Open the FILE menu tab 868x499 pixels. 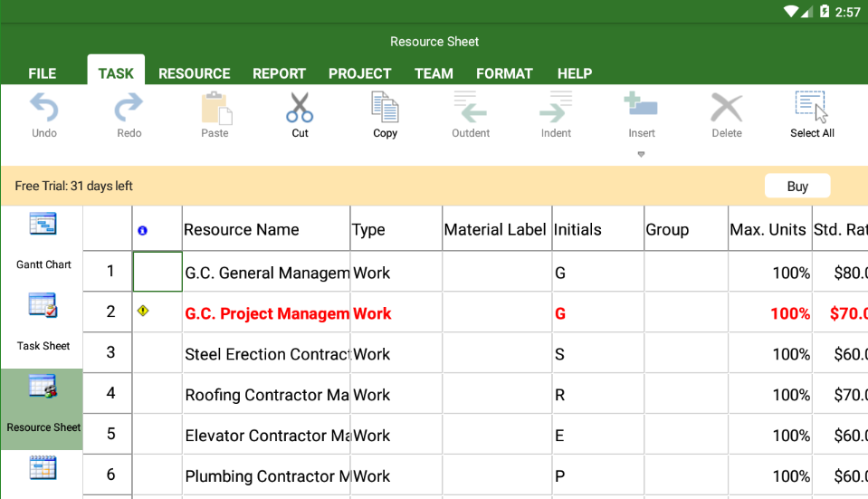click(42, 73)
